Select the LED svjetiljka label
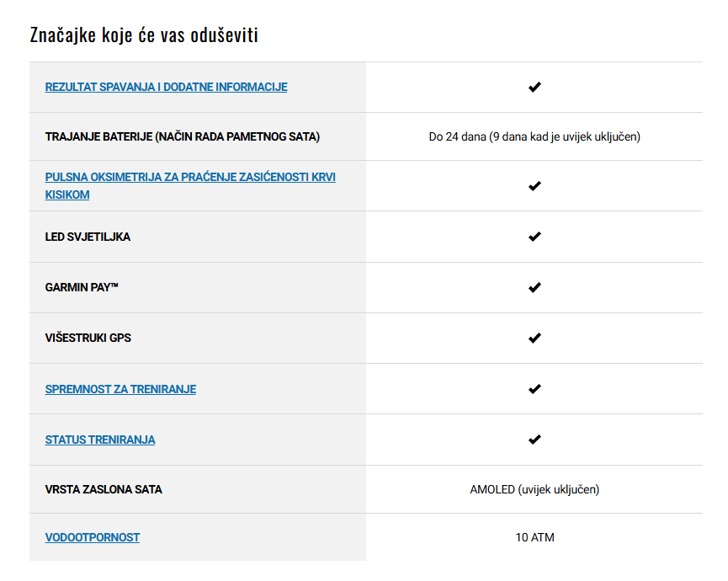The image size is (728, 581). click(88, 237)
